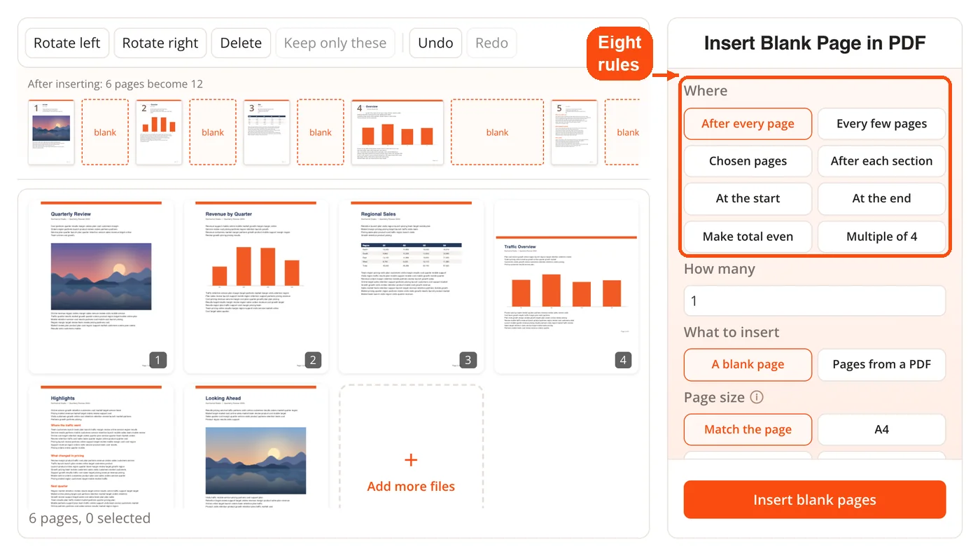
Task: Click the Rotate right button
Action: point(160,43)
